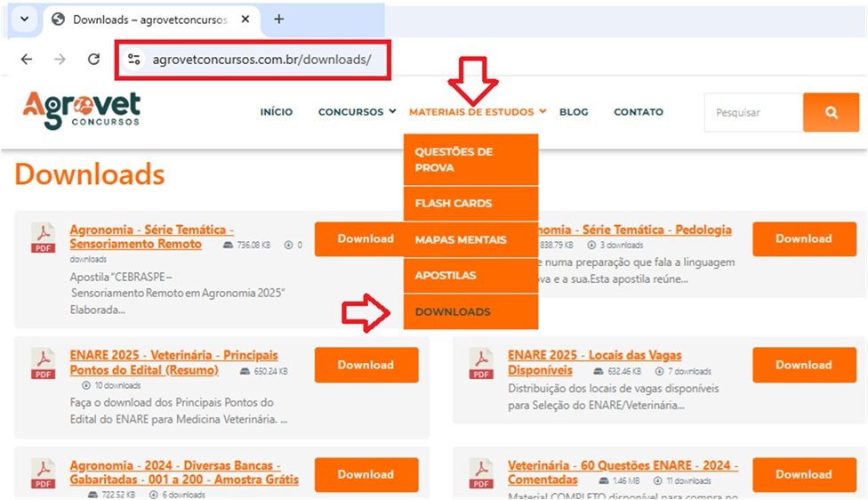Image resolution: width=868 pixels, height=500 pixels.
Task: Click the '650.24 KB' file size text
Action: click(270, 371)
